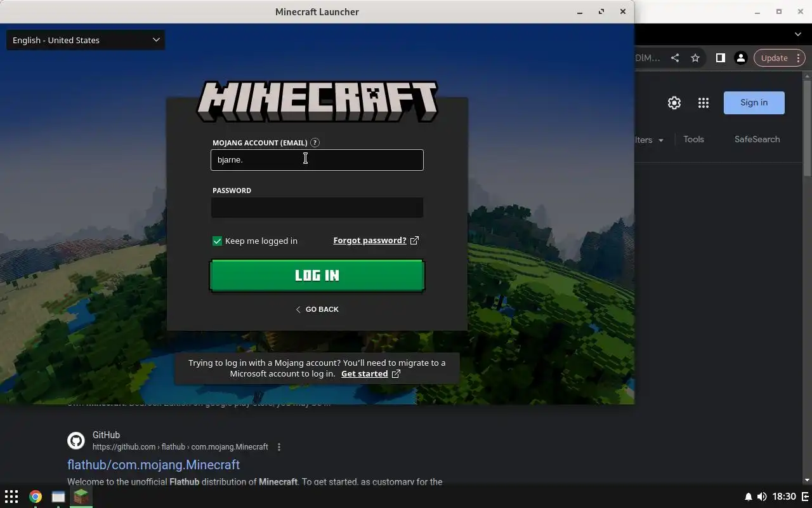812x508 pixels.
Task: Open the Chrome profile avatar icon
Action: [740, 58]
